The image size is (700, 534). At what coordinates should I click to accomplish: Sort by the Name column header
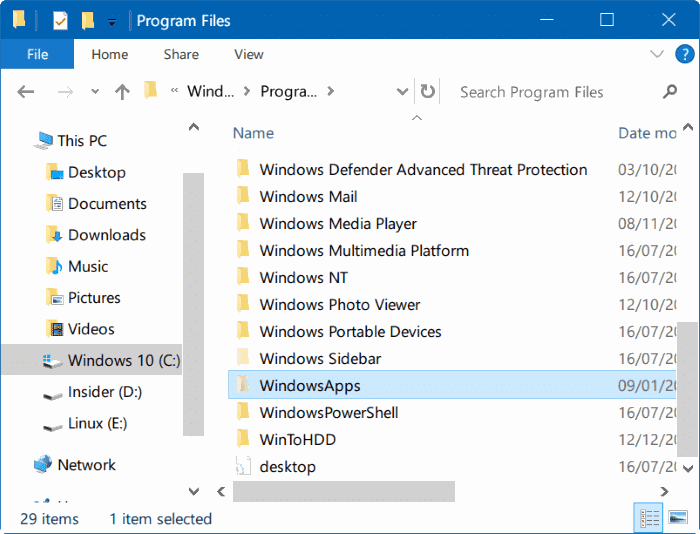pyautogui.click(x=253, y=133)
